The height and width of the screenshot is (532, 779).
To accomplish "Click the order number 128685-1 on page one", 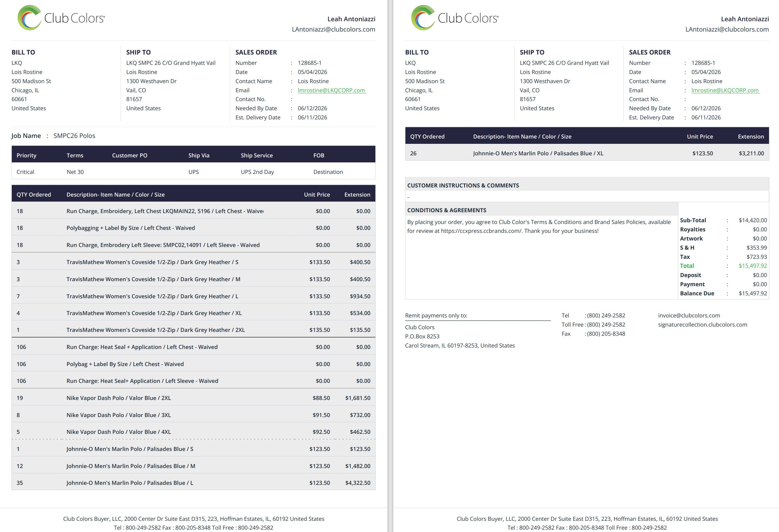I will point(309,63).
